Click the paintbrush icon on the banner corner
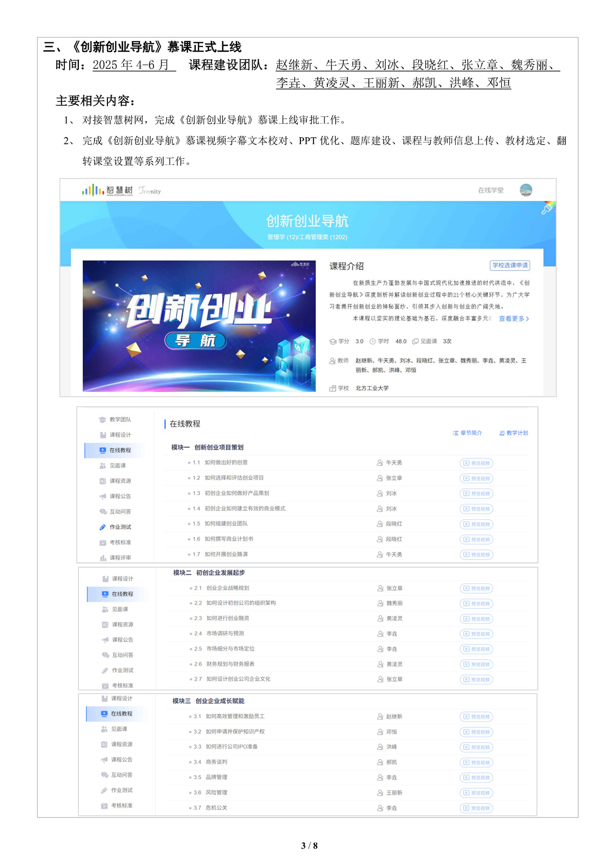This screenshot has width=614, height=868. tap(547, 208)
